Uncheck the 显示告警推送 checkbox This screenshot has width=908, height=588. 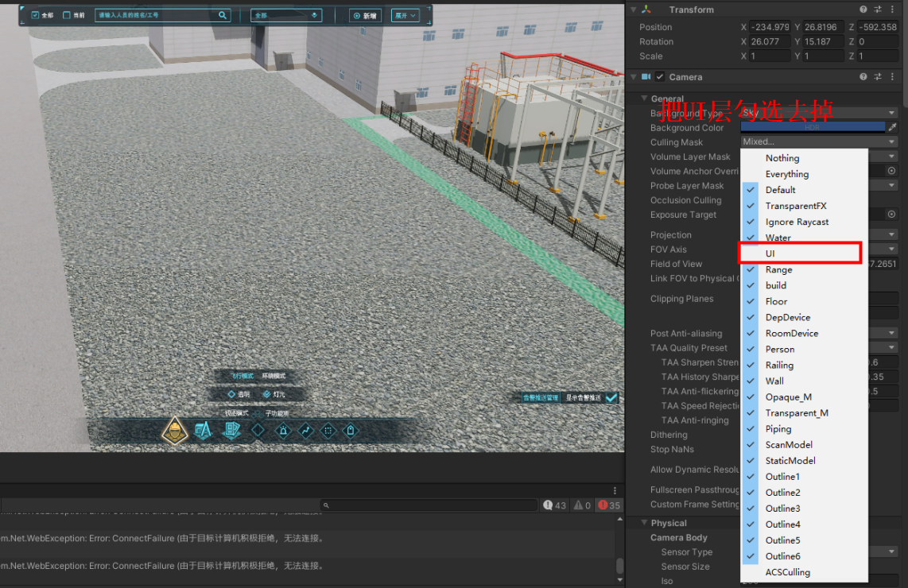tap(611, 397)
